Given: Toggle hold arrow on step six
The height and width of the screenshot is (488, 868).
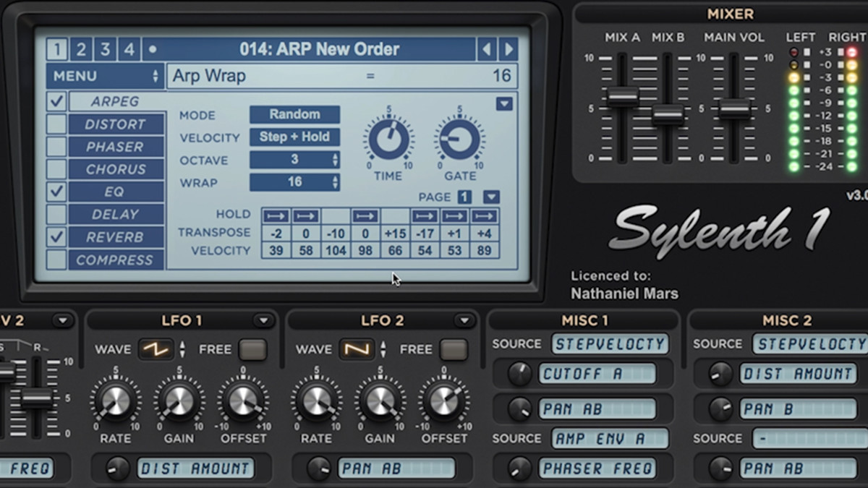Looking at the screenshot, I should (425, 215).
